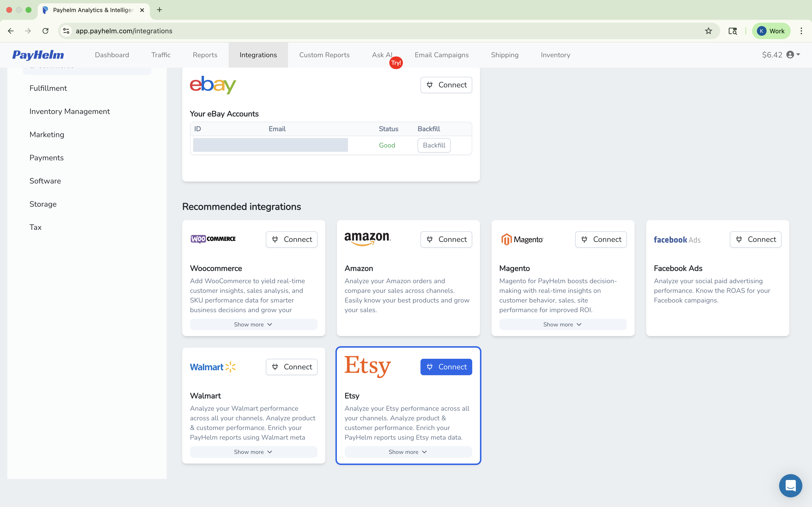
Task: Click the Amazon logo
Action: point(367,239)
